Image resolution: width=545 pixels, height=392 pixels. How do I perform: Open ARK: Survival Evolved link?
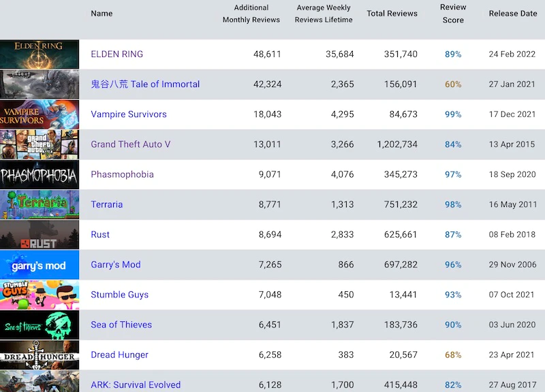pos(136,385)
